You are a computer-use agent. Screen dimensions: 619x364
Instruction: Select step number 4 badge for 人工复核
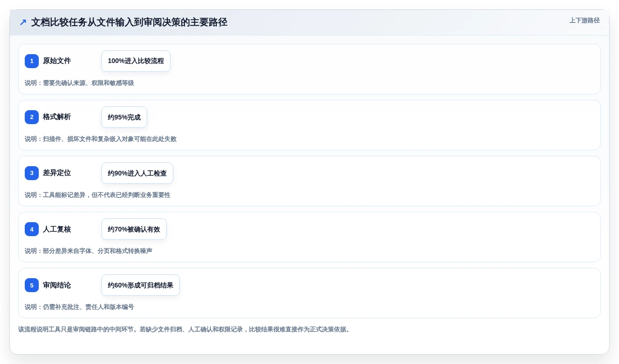(x=32, y=229)
